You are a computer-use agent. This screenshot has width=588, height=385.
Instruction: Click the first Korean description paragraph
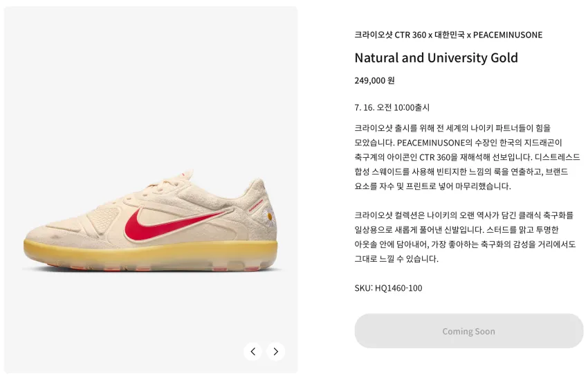coord(467,157)
